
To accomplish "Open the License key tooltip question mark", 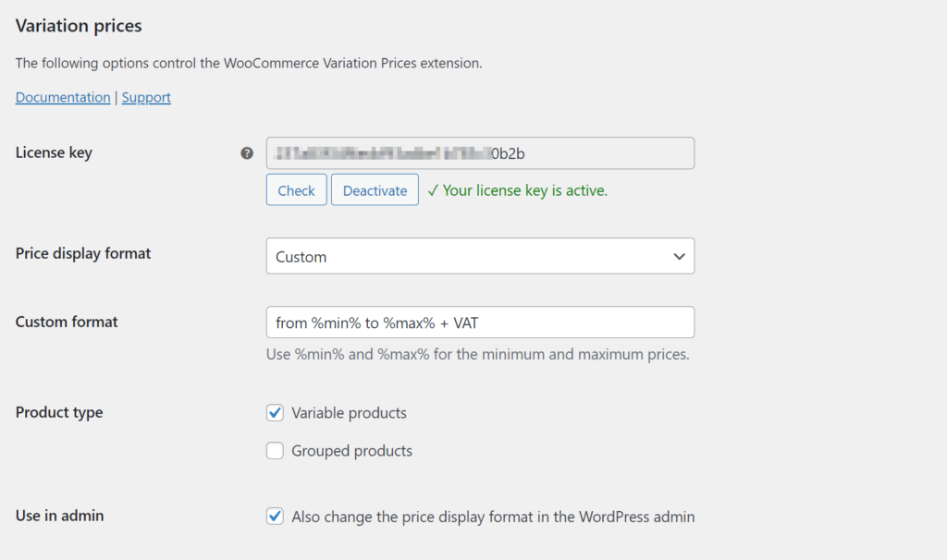I will click(246, 152).
